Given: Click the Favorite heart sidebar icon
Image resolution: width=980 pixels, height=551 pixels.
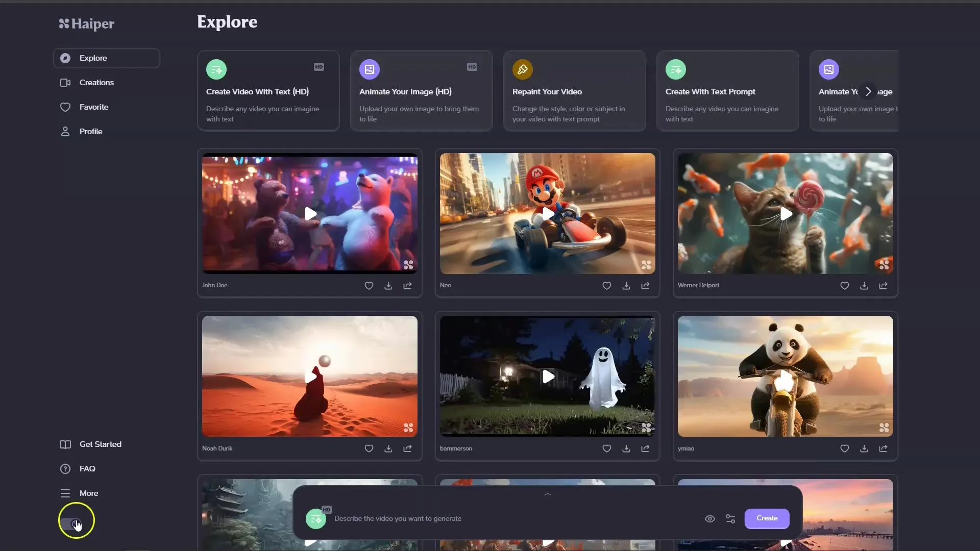Looking at the screenshot, I should (65, 107).
